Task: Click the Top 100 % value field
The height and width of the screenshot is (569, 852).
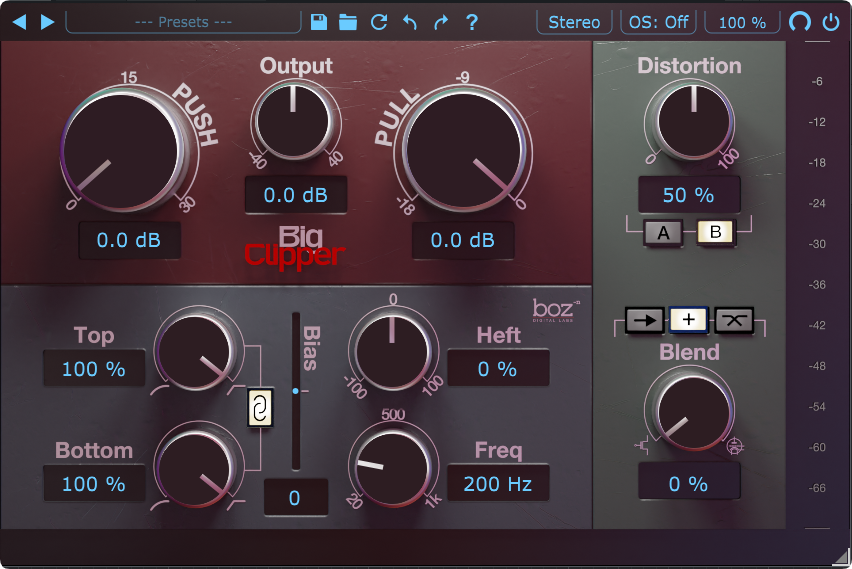Action: 94,368
